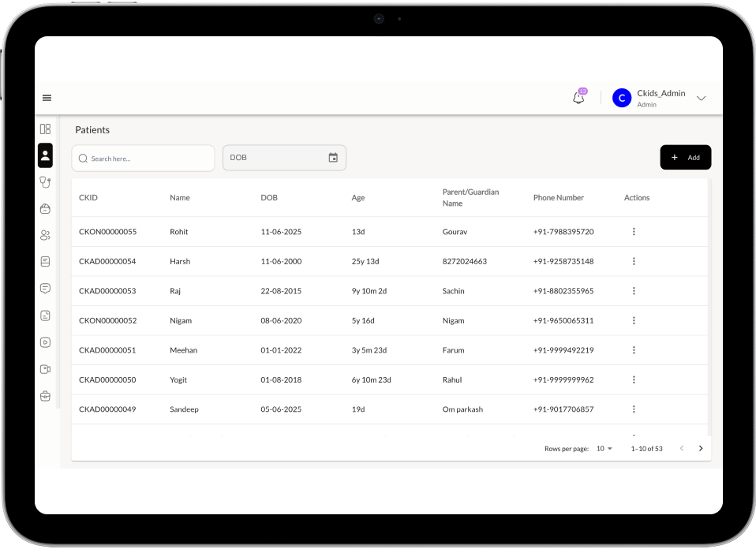The width and height of the screenshot is (756, 549).
Task: Open the video camera icon in sidebar
Action: (45, 369)
